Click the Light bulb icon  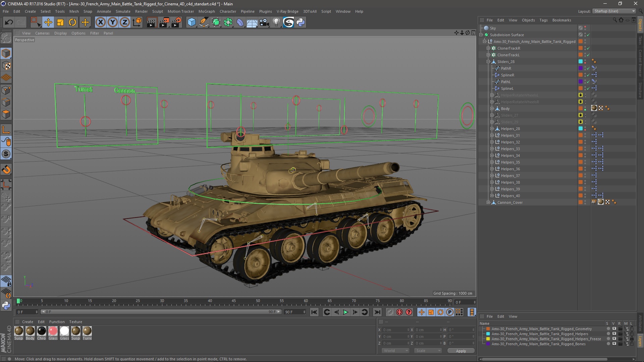[x=276, y=22]
